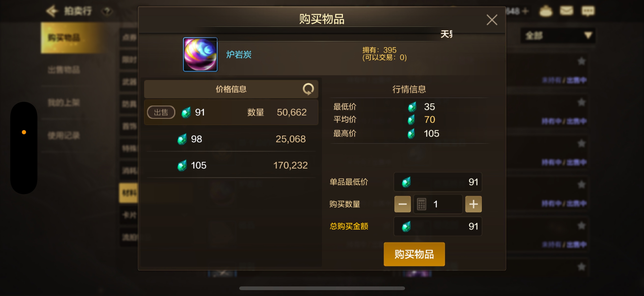Click the 炉岩炭 item icon
Image resolution: width=644 pixels, height=296 pixels.
click(x=200, y=54)
